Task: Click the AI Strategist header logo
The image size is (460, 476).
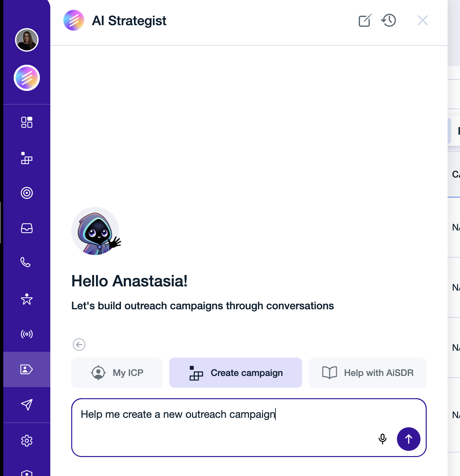Action: (x=74, y=20)
